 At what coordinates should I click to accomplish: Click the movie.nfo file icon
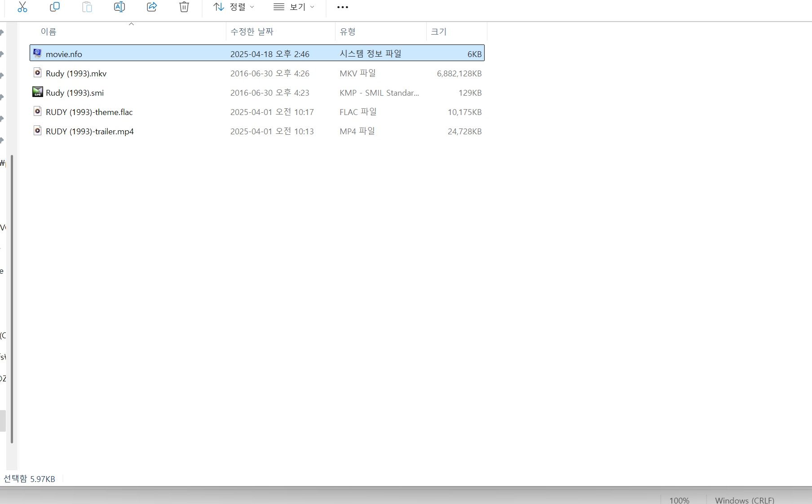coord(37,53)
